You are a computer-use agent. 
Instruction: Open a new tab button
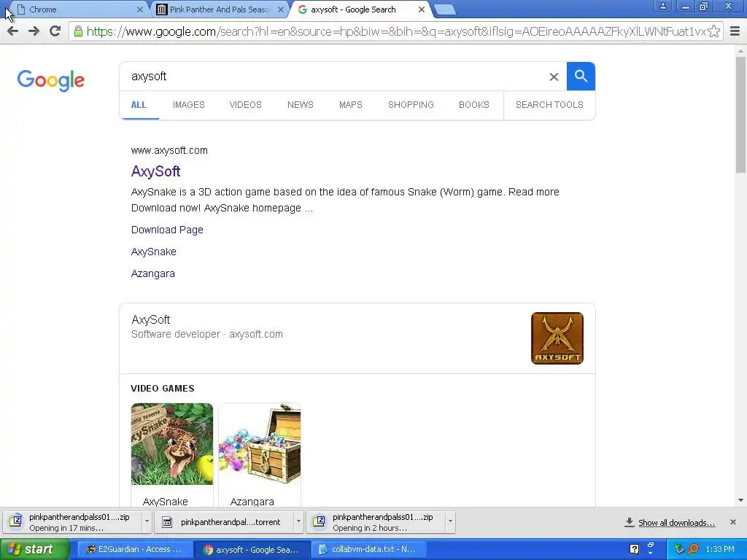click(x=445, y=9)
